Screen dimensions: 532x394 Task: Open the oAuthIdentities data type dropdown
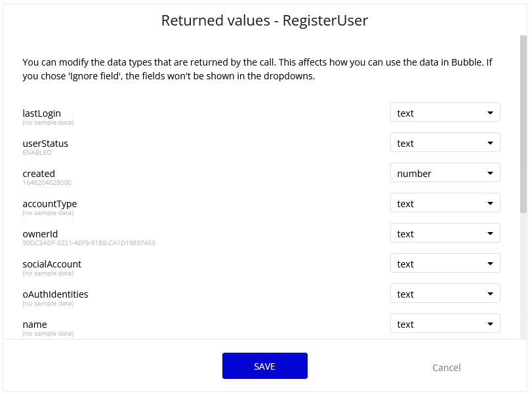[445, 294]
